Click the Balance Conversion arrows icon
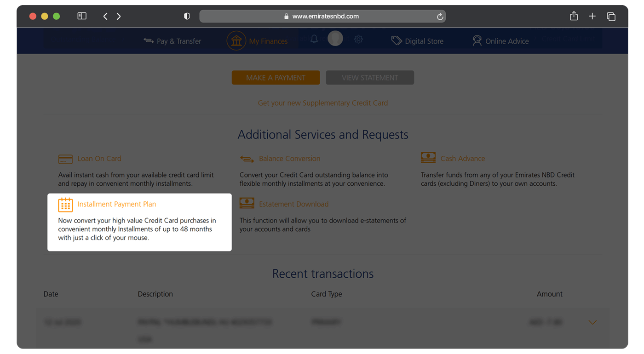The height and width of the screenshot is (354, 644). click(x=247, y=159)
